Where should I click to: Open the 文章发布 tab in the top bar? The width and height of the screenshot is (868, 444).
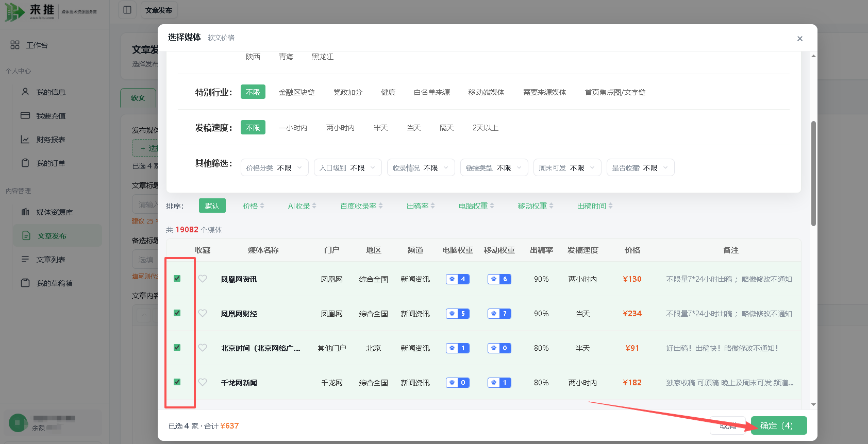[x=159, y=10]
